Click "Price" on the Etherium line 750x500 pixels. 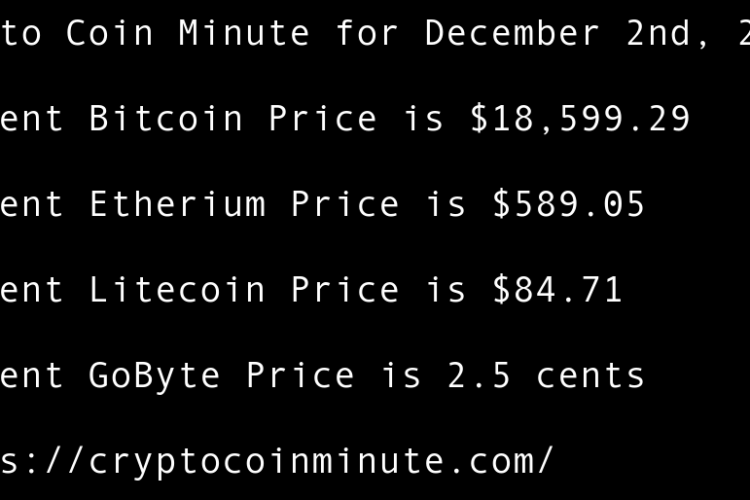pos(345,205)
